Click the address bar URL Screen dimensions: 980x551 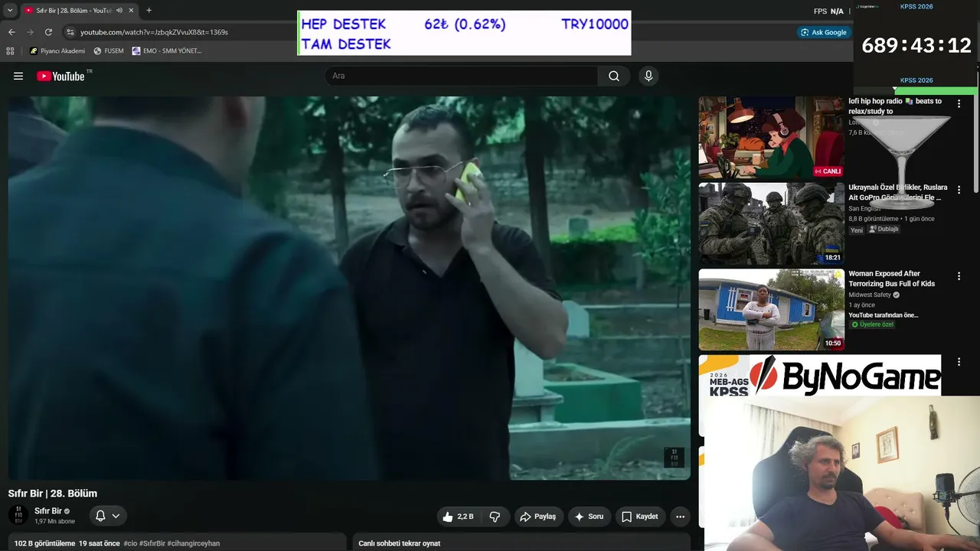pos(154,32)
